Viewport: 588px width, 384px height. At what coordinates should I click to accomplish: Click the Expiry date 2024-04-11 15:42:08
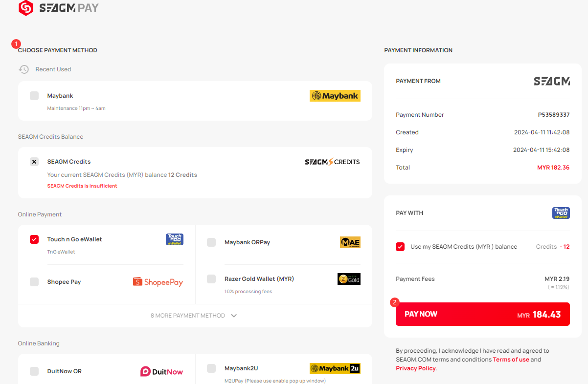click(x=542, y=150)
